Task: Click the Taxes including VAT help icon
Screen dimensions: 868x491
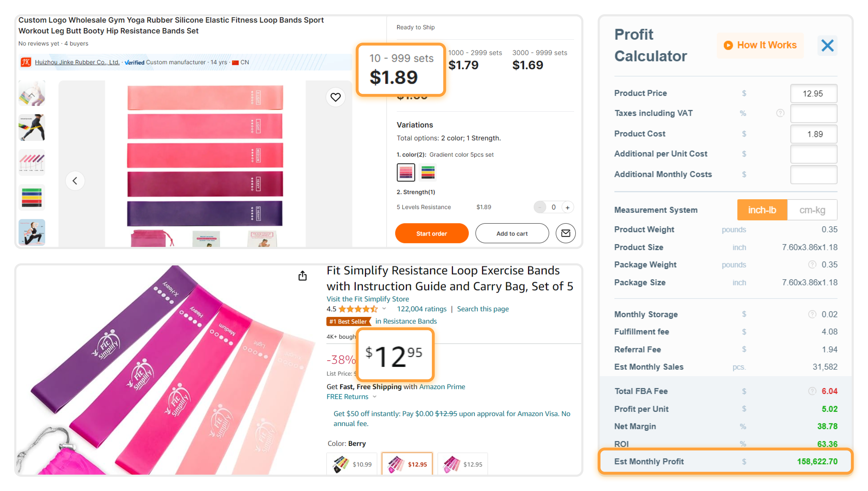Action: pos(780,113)
